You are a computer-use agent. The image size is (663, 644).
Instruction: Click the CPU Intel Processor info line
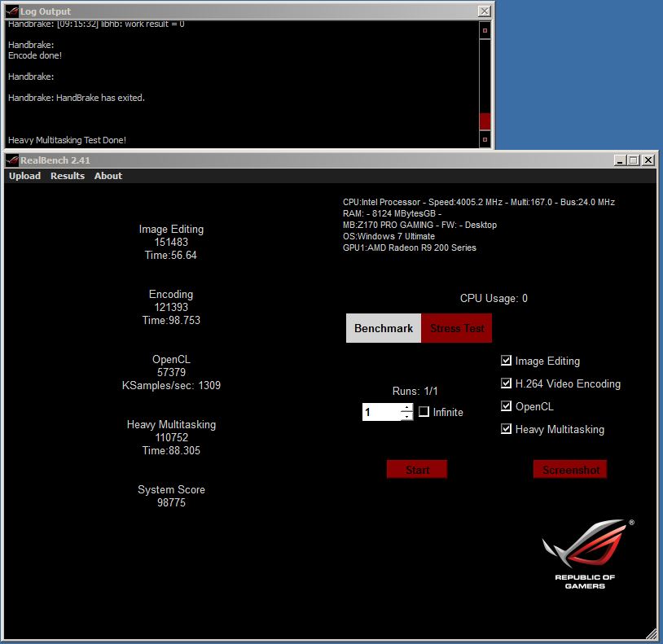click(x=479, y=202)
